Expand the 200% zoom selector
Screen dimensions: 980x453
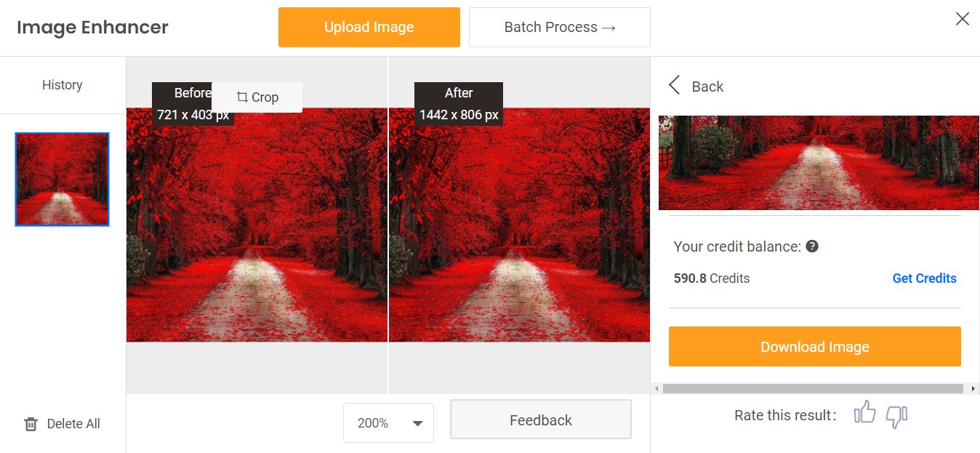pyautogui.click(x=388, y=422)
